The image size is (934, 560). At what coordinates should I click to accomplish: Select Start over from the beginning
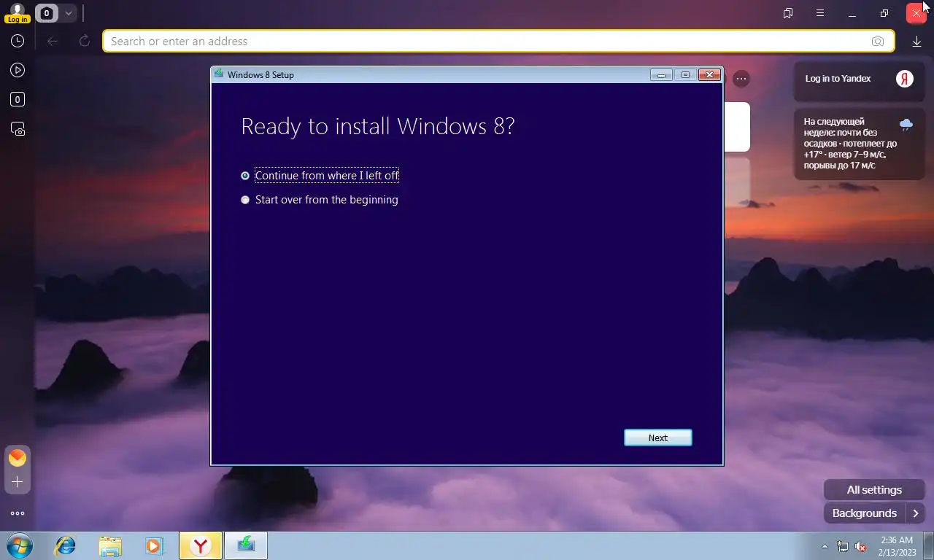click(320, 200)
